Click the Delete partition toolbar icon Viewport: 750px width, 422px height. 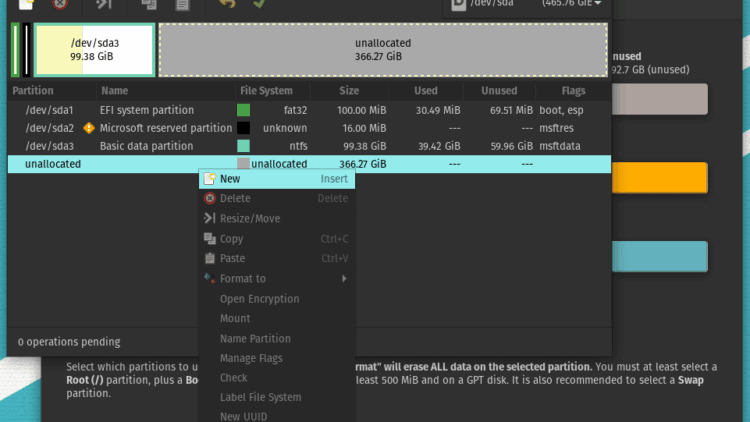pyautogui.click(x=61, y=4)
